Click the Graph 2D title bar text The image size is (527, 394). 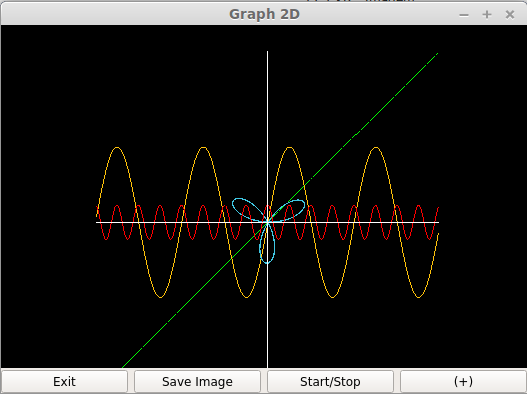click(x=264, y=14)
